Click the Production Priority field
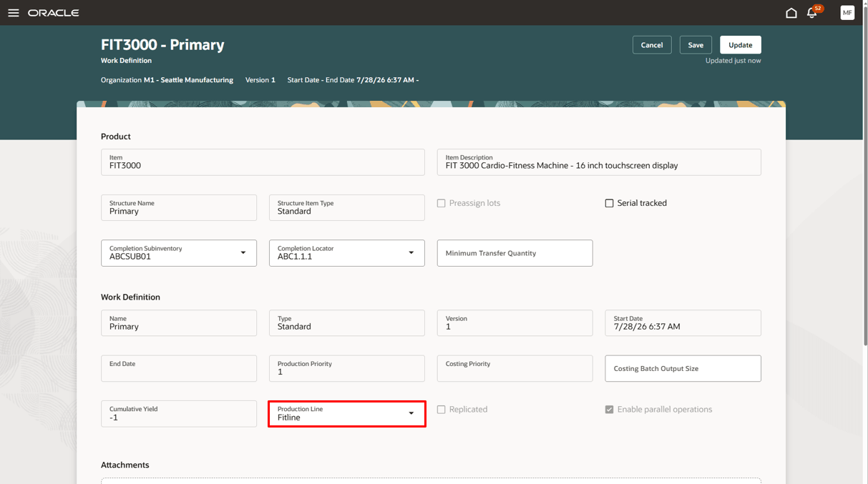Image resolution: width=868 pixels, height=484 pixels. pyautogui.click(x=347, y=369)
